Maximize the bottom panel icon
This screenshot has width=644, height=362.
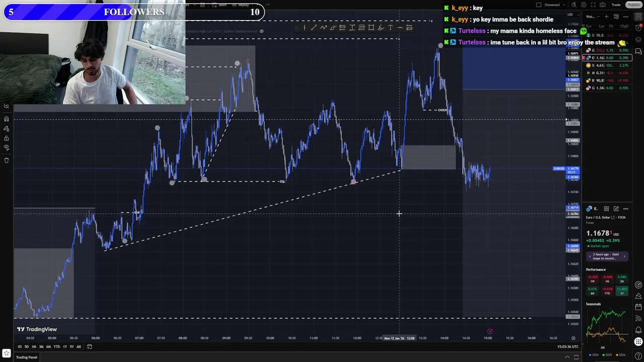tap(576, 357)
